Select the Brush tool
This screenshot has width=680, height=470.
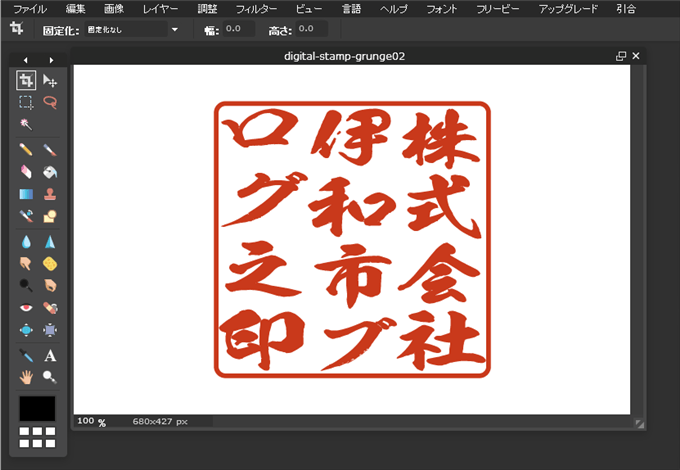[50, 150]
